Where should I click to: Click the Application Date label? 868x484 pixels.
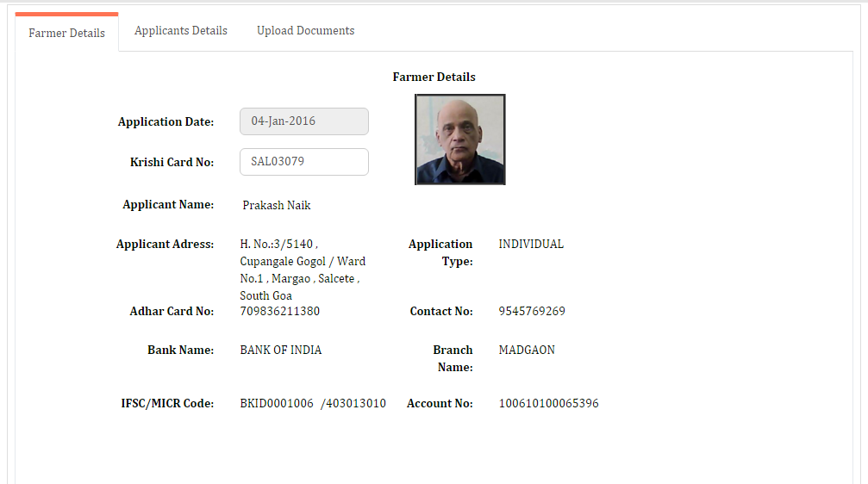(165, 121)
